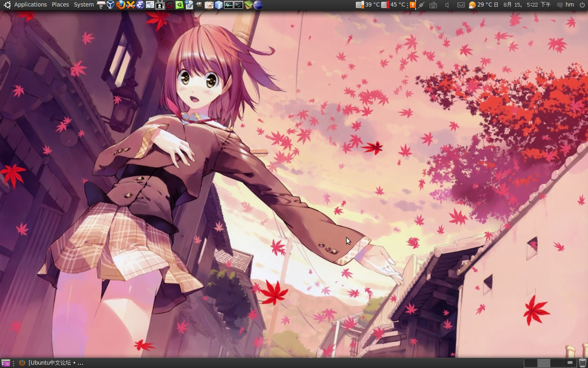The height and width of the screenshot is (368, 588).
Task: Switch to the third workspace
Action: pyautogui.click(x=557, y=363)
